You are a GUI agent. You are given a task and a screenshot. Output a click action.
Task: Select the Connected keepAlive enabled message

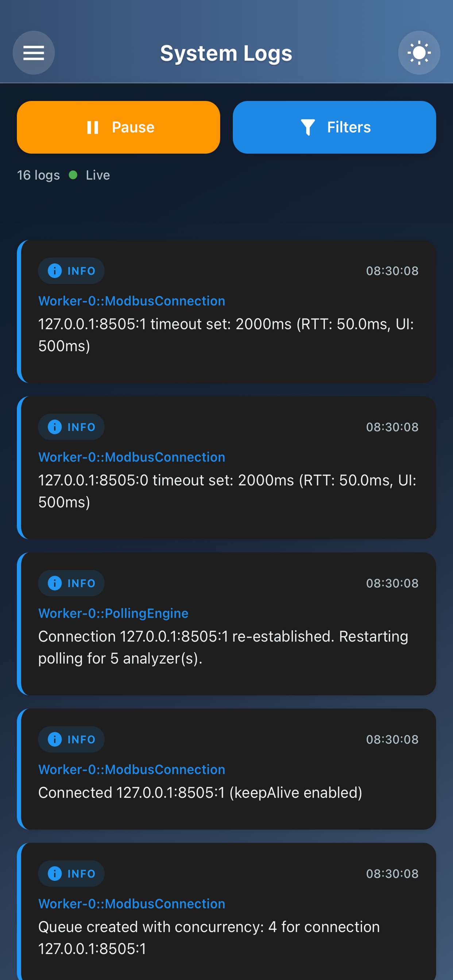200,793
